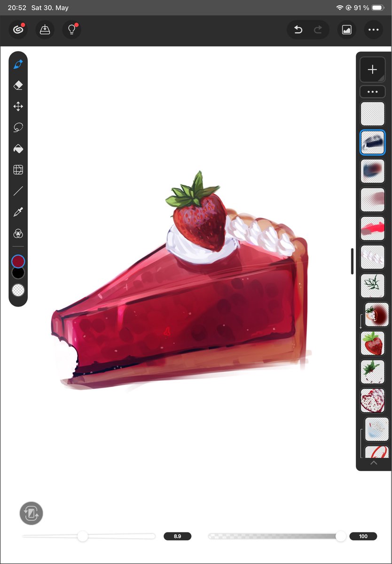The image size is (392, 564).
Task: Select the Eraser tool
Action: (18, 85)
